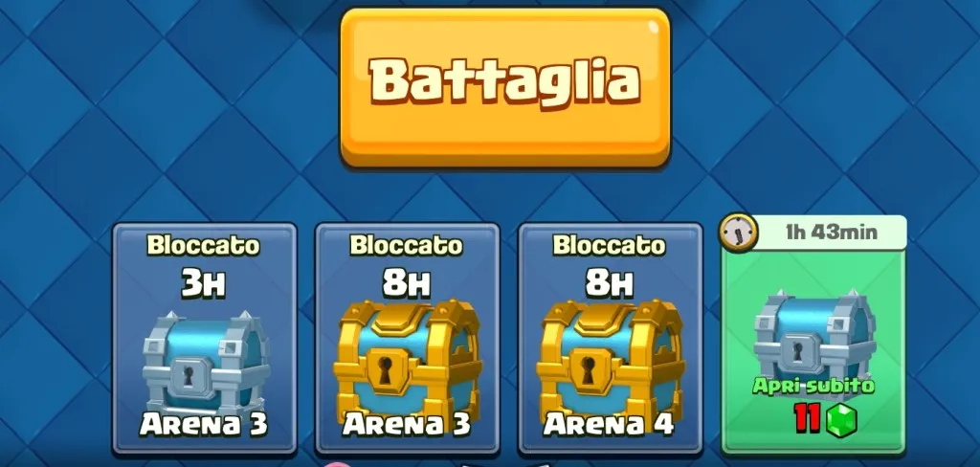Start a match with the Battaglia button
Image resolution: width=980 pixels, height=467 pixels.
505,88
